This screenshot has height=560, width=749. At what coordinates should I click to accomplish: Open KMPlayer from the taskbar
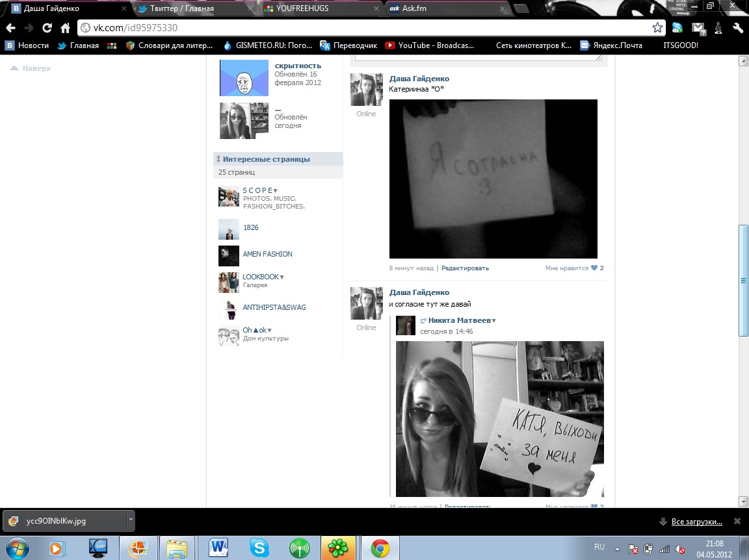point(98,548)
